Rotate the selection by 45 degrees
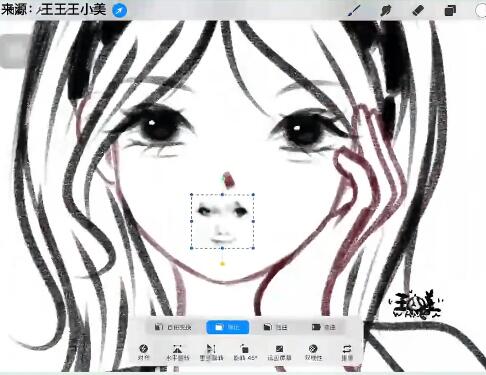The width and height of the screenshot is (486, 375). point(245,352)
